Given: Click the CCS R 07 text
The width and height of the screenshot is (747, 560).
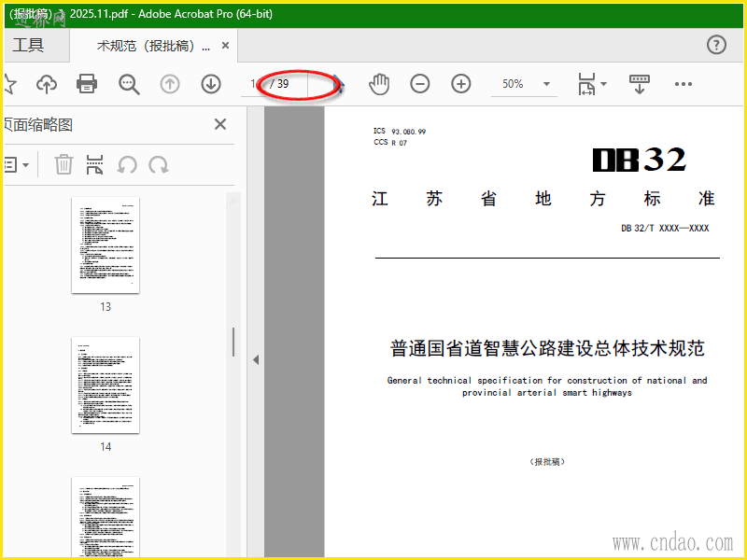Looking at the screenshot, I should click(390, 143).
